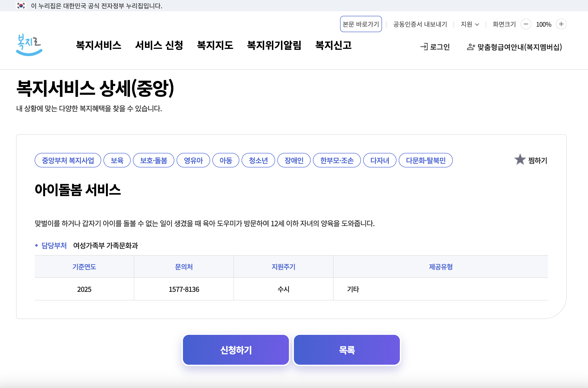588x388 pixels.
Task: Click the 본문 바로가기 skip link
Action: coord(361,24)
